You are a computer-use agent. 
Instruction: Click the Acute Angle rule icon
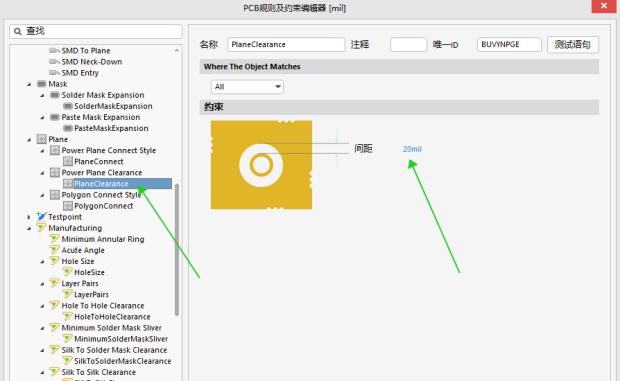pos(54,250)
